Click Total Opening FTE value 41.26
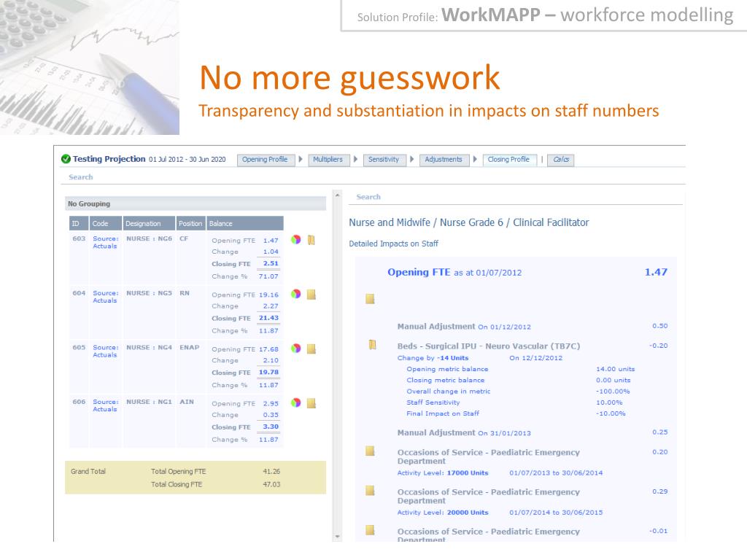747x560 pixels. (271, 472)
